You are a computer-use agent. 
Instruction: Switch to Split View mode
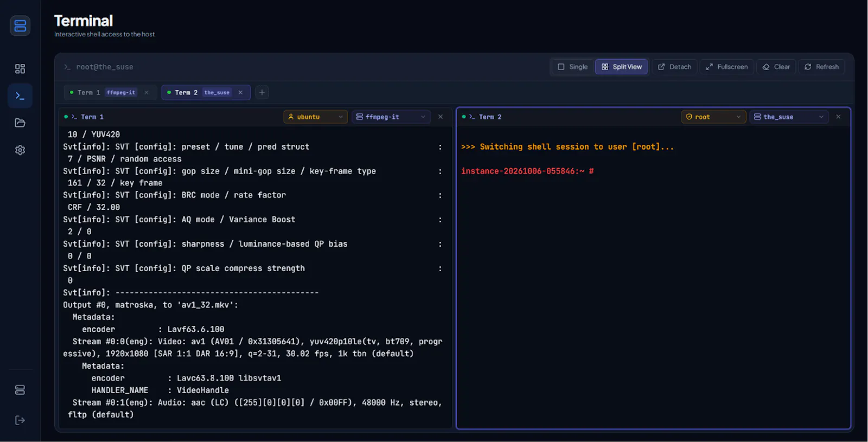click(622, 67)
